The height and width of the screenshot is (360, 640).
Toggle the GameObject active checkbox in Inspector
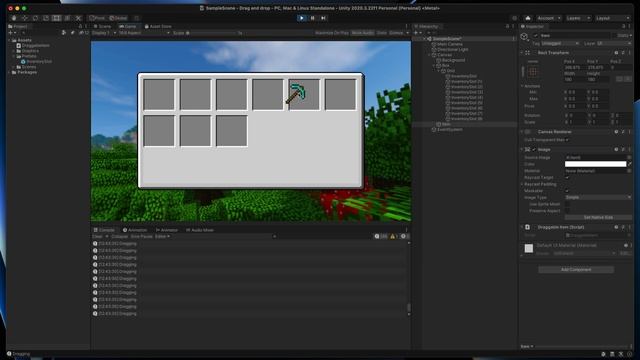tap(536, 36)
